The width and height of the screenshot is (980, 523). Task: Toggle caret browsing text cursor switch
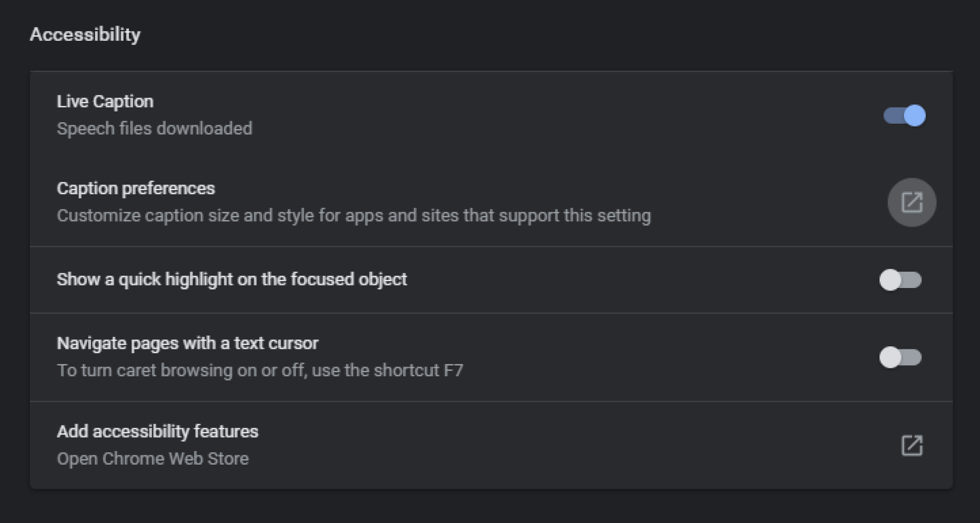pos(901,357)
